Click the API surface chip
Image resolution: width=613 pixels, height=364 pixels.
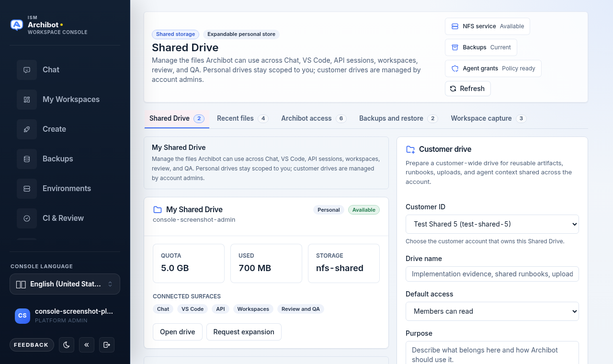[220, 309]
